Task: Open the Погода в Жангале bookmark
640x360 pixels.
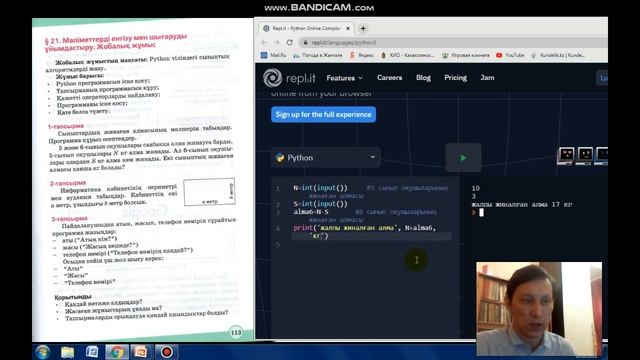Action: click(318, 55)
